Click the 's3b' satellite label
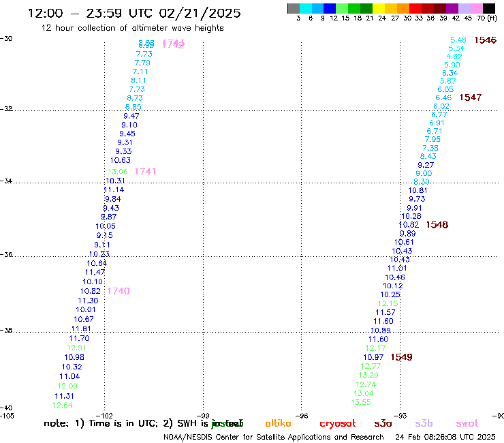Screen dimensions: 504x443 point(424,423)
